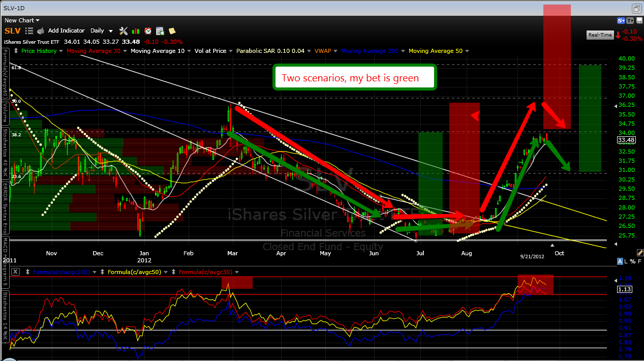This screenshot has height=361, width=644.
Task: Click the orange SLV symbol
Action: 13,31
